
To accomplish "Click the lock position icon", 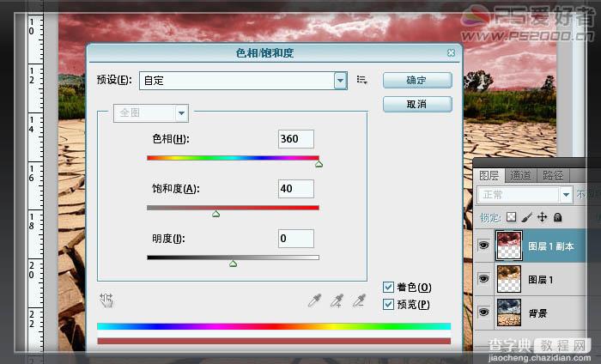I will 542,217.
